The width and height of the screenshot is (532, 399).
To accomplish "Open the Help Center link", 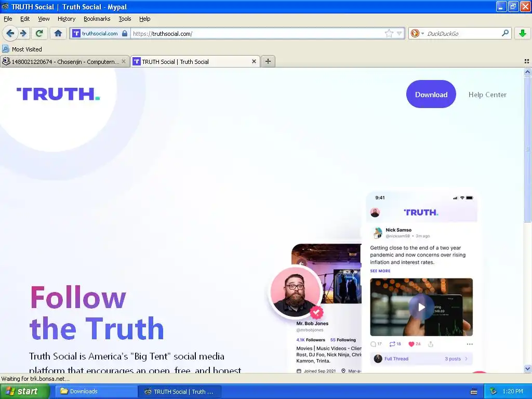I will pyautogui.click(x=487, y=95).
